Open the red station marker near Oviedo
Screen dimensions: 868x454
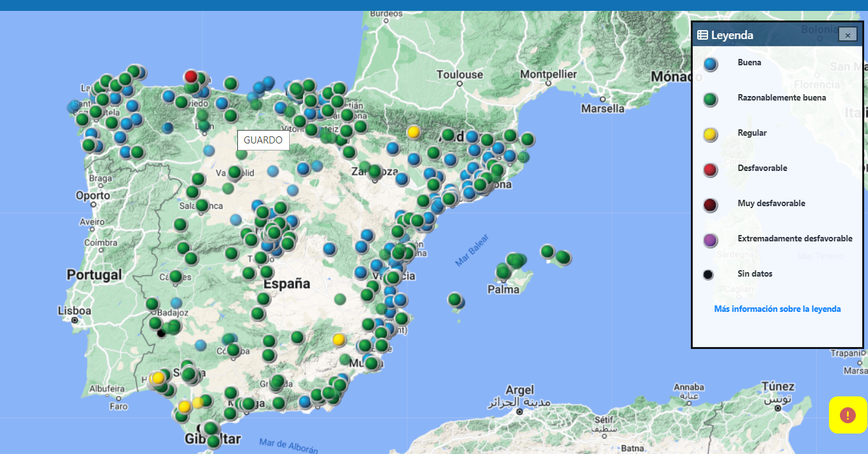pyautogui.click(x=191, y=76)
